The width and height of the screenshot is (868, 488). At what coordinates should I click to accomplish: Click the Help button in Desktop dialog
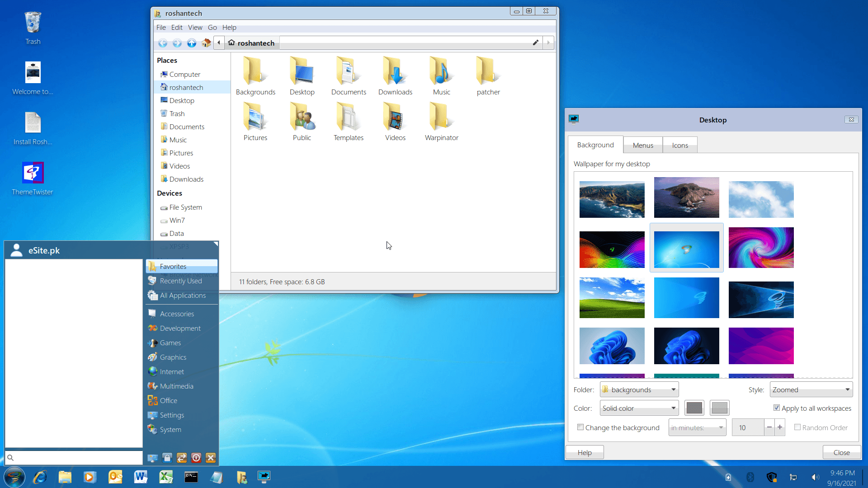pyautogui.click(x=585, y=452)
